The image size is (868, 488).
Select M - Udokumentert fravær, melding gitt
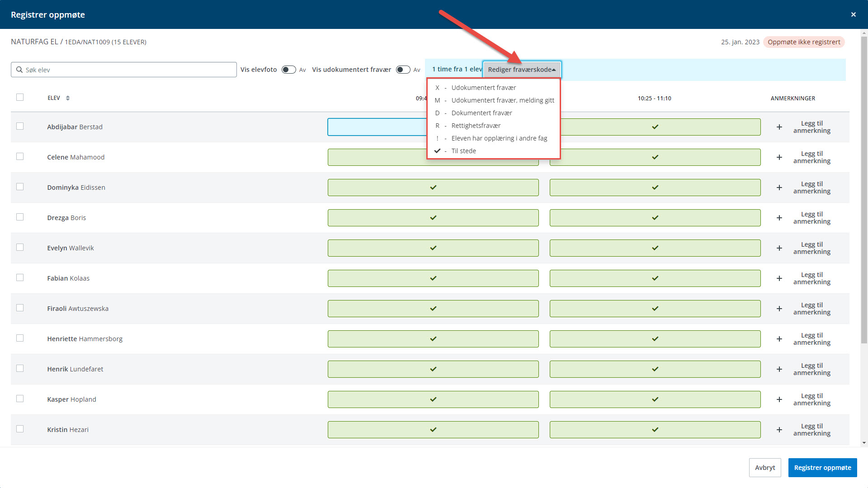click(494, 100)
